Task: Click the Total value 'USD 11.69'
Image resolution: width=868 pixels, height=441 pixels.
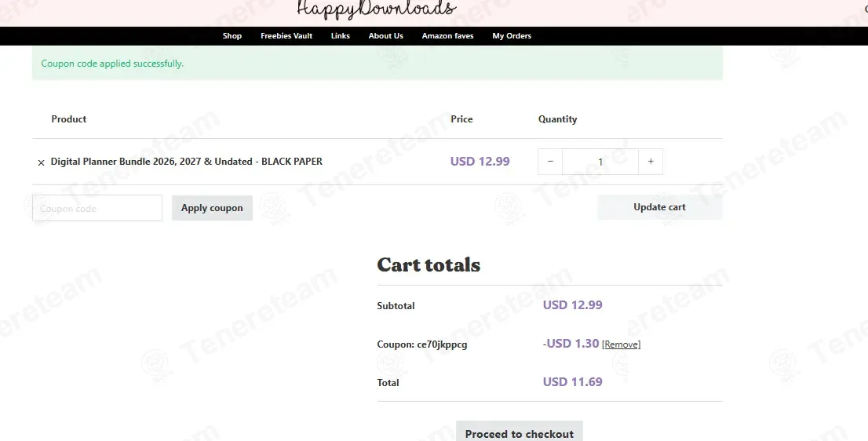Action: [572, 382]
